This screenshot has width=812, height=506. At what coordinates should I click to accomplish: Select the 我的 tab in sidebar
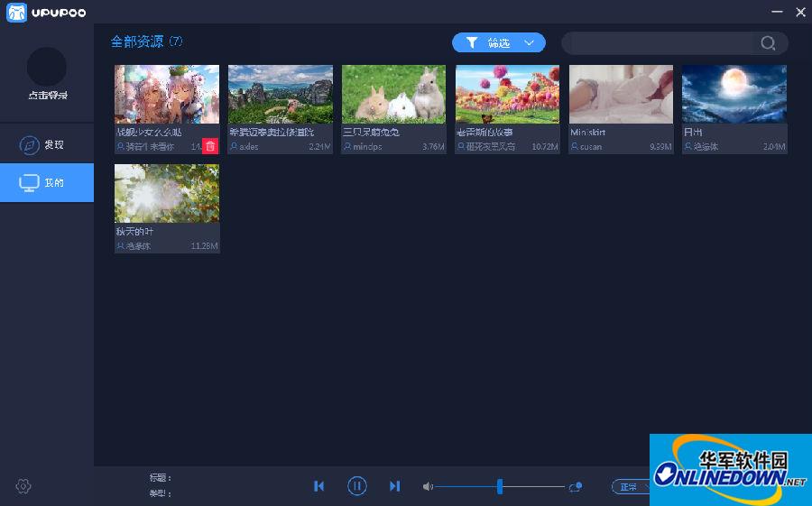tap(47, 183)
